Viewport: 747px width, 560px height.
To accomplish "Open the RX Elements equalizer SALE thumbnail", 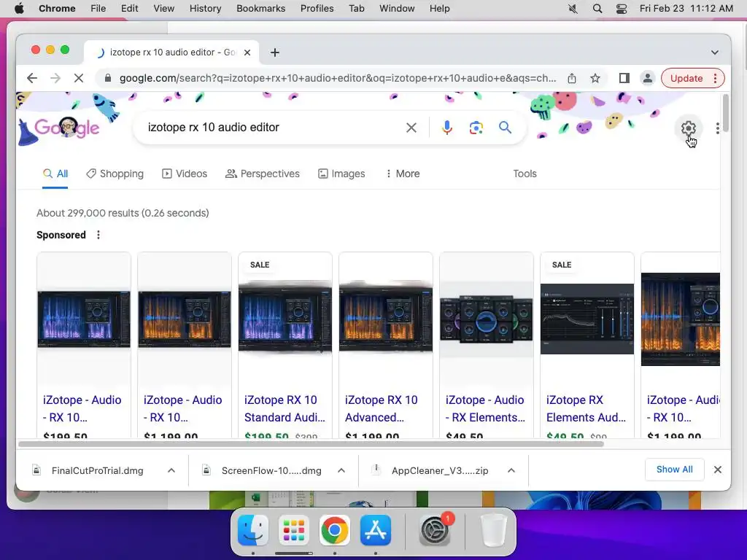I will (x=587, y=319).
